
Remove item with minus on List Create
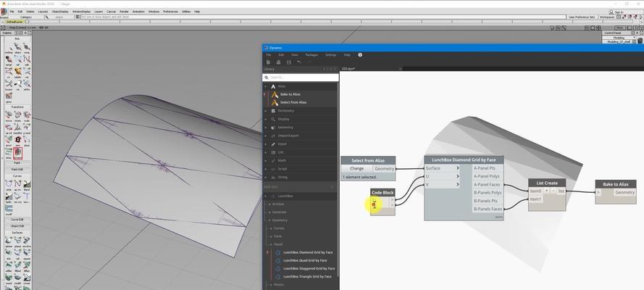(553, 191)
